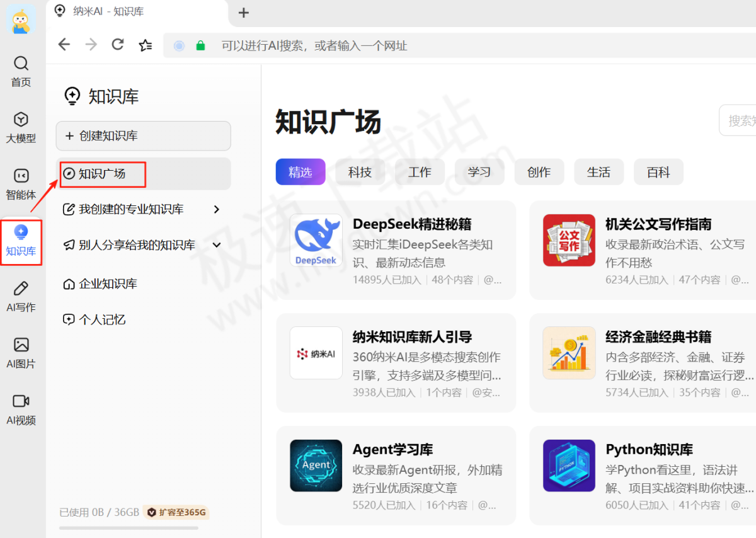Click the bookmark star in address bar
The height and width of the screenshot is (538, 756).
tap(146, 45)
